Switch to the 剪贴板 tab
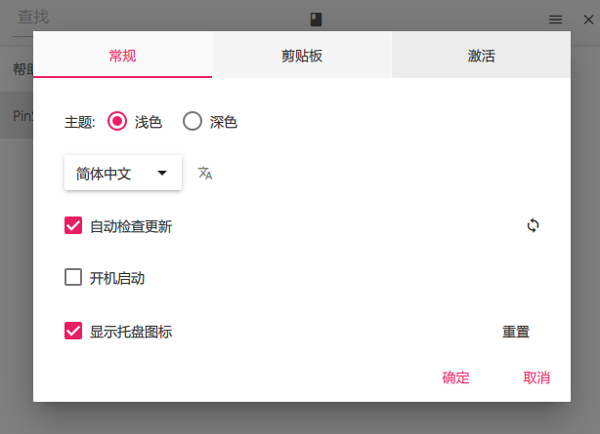Viewport: 600px width, 434px height. click(x=301, y=56)
